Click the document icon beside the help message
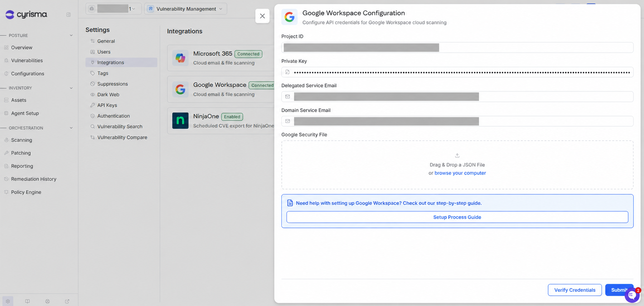The height and width of the screenshot is (306, 644). tap(290, 203)
